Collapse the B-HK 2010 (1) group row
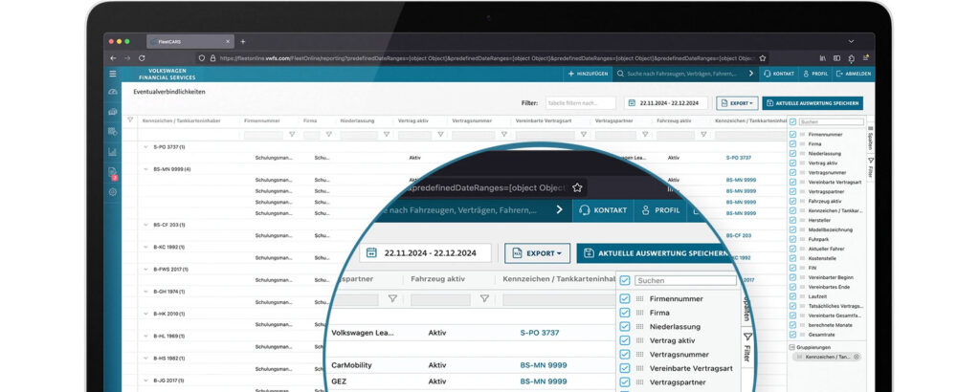This screenshot has height=392, width=980. [145, 314]
